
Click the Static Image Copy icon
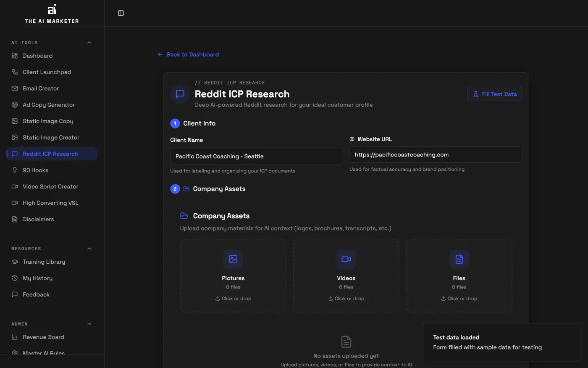coord(15,121)
